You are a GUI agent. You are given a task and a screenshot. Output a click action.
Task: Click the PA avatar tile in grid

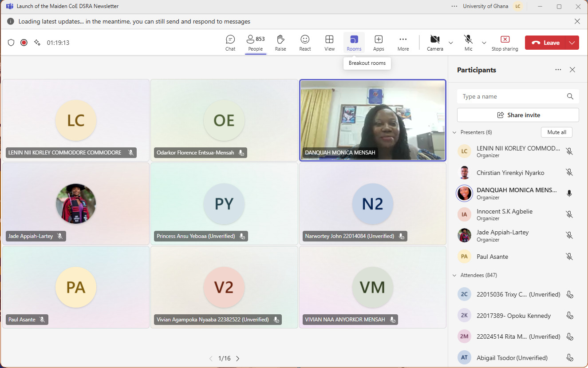tap(76, 287)
